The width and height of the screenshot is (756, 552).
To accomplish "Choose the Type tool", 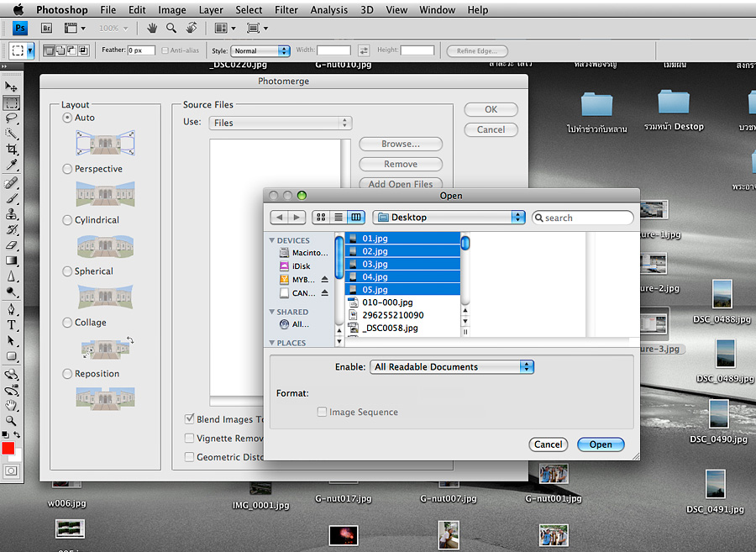I will 12,324.
